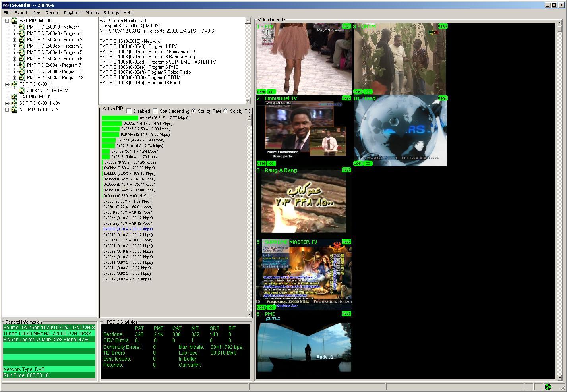Click the radiation status icon in status bar

pos(548,386)
